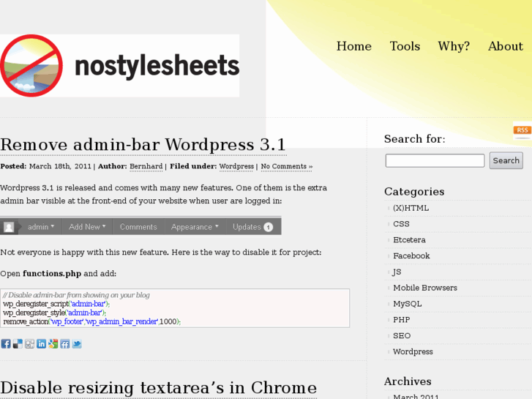Click the bold functions.php text

coord(52,274)
